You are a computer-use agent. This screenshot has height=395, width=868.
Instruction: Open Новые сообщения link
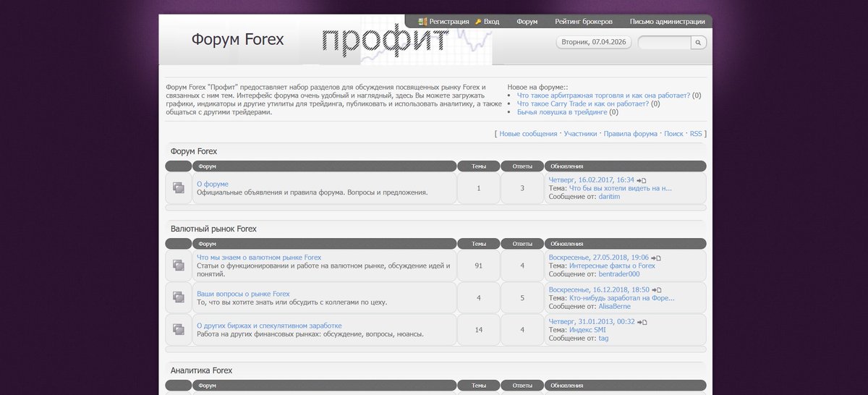point(528,134)
